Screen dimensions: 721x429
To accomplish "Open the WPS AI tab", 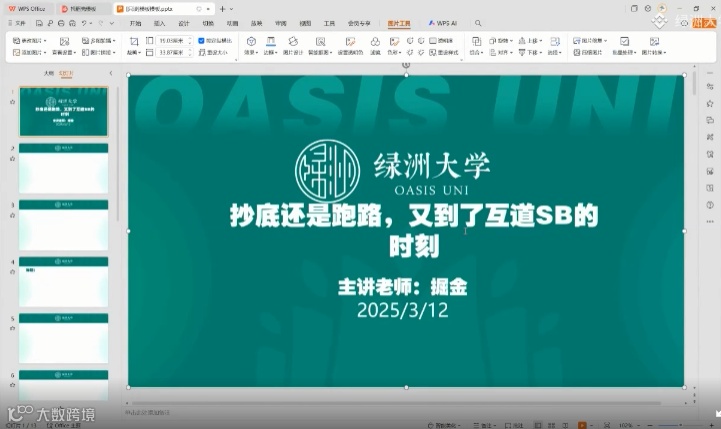I will click(443, 23).
